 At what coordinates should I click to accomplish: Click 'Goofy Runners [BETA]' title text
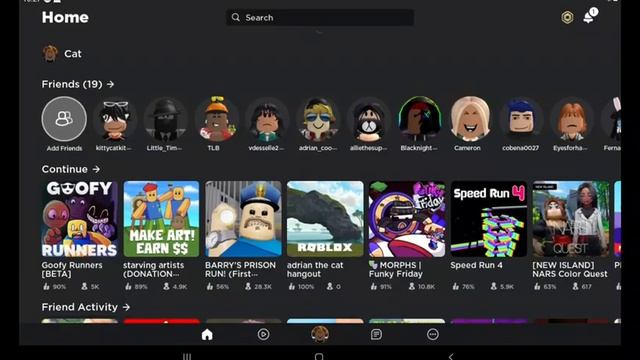pos(72,269)
